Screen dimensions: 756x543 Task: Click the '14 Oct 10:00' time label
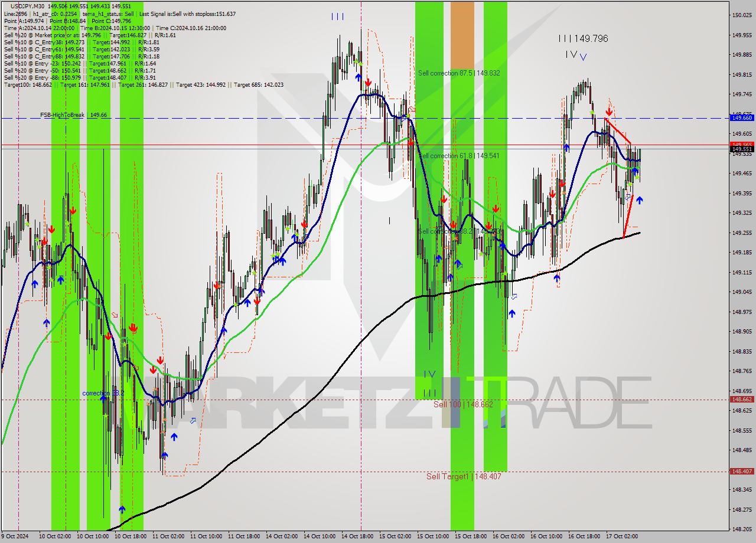319,537
